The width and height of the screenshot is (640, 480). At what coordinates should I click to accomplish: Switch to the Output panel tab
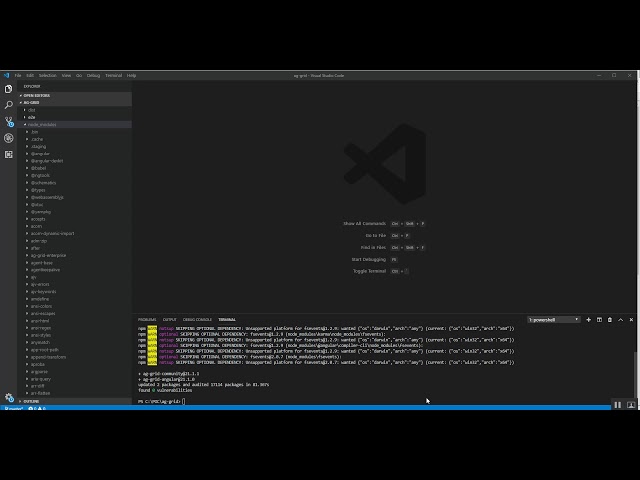tap(169, 320)
